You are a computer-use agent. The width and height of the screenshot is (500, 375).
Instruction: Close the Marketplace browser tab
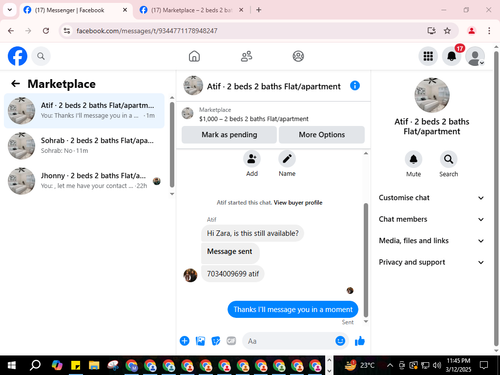[241, 10]
